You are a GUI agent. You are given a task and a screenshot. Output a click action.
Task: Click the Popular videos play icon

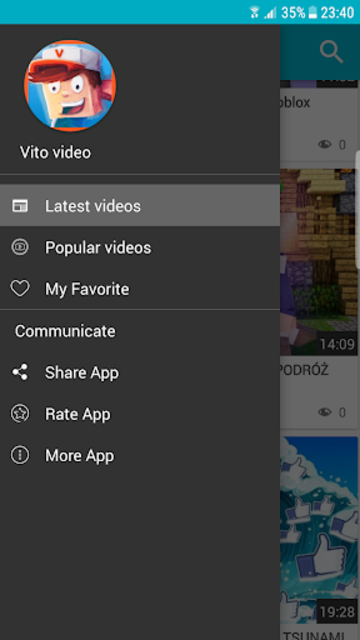coord(20,247)
